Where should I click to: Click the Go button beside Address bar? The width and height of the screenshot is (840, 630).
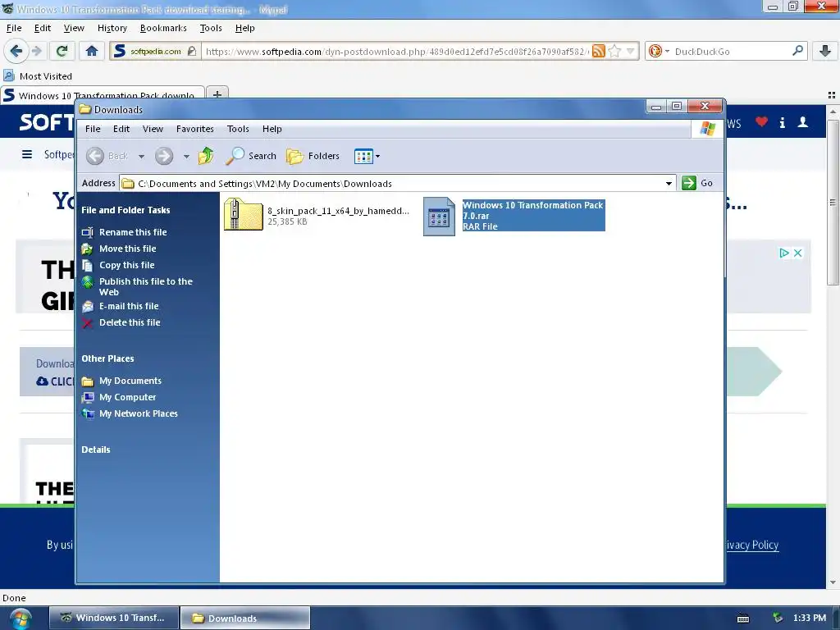click(697, 183)
